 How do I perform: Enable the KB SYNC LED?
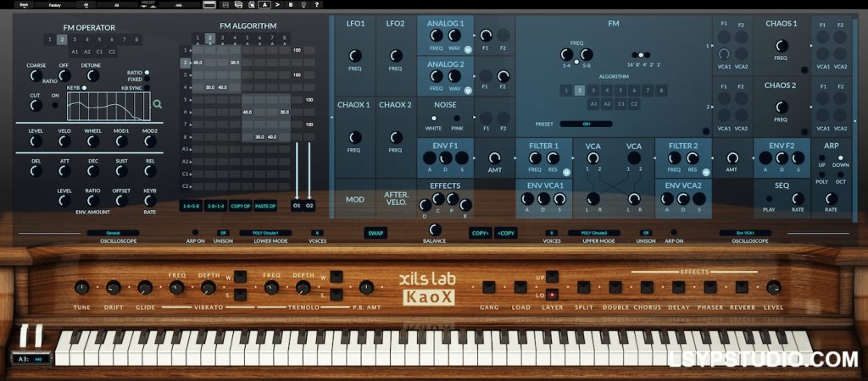pos(147,87)
